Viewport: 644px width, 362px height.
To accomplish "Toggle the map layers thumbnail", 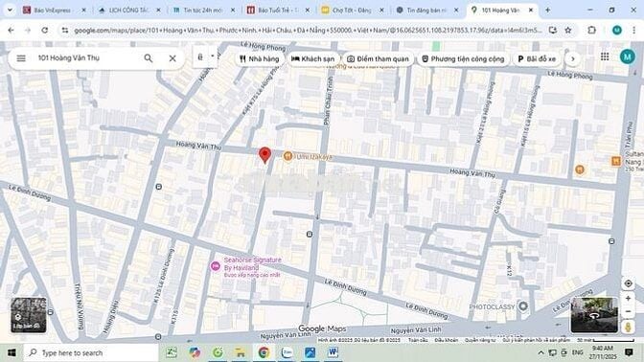I will pyautogui.click(x=29, y=315).
